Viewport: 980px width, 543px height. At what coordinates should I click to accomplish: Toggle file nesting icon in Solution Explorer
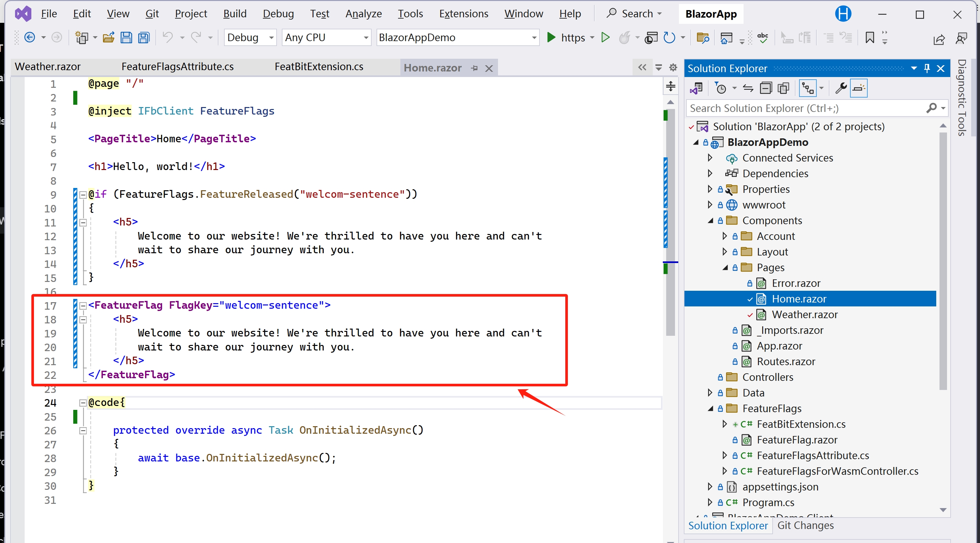(x=808, y=88)
